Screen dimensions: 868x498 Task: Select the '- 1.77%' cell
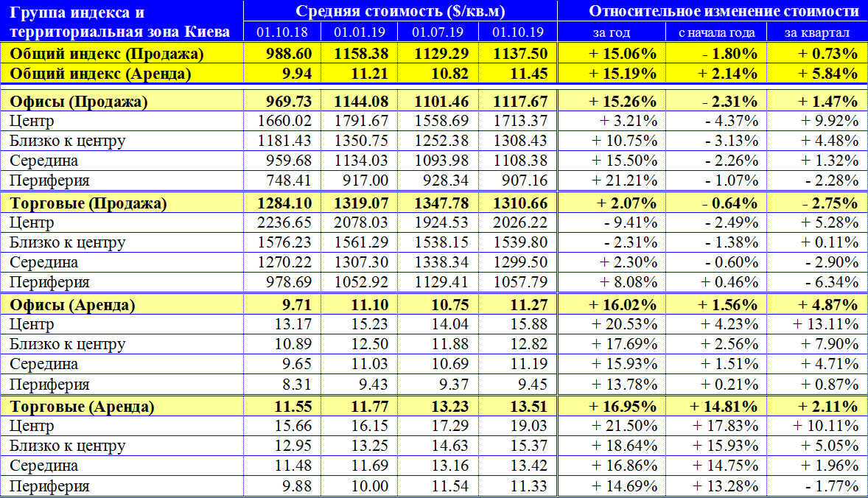[831, 486]
